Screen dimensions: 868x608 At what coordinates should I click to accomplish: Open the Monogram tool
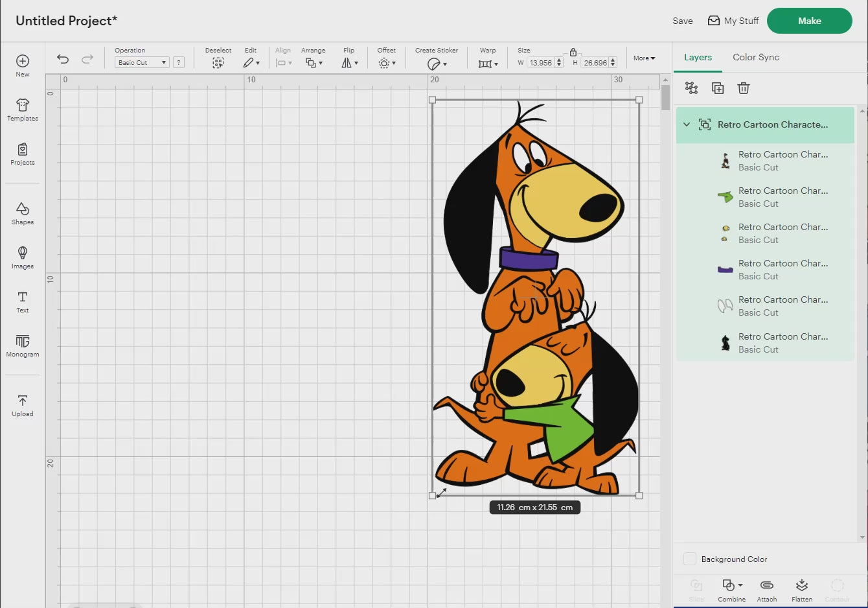click(x=23, y=345)
